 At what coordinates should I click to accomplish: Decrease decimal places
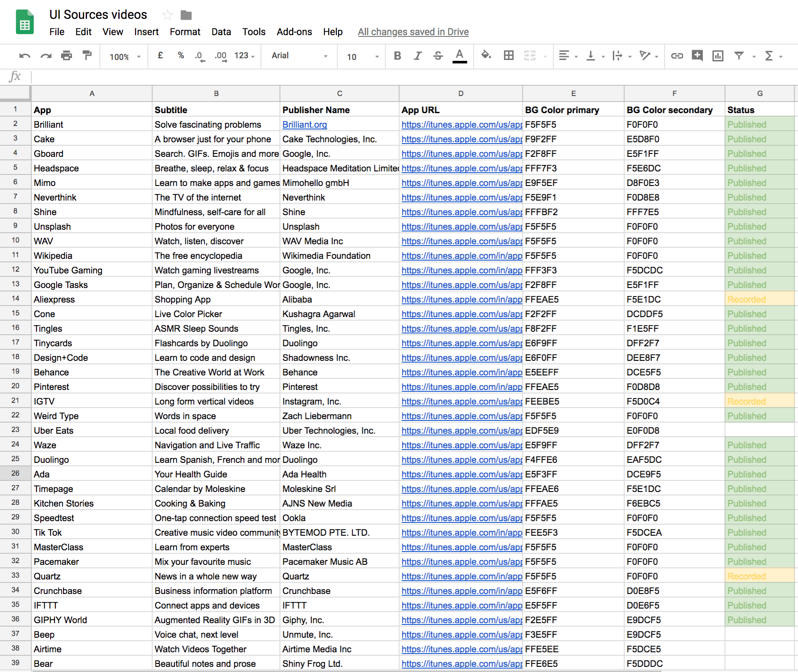coord(200,56)
